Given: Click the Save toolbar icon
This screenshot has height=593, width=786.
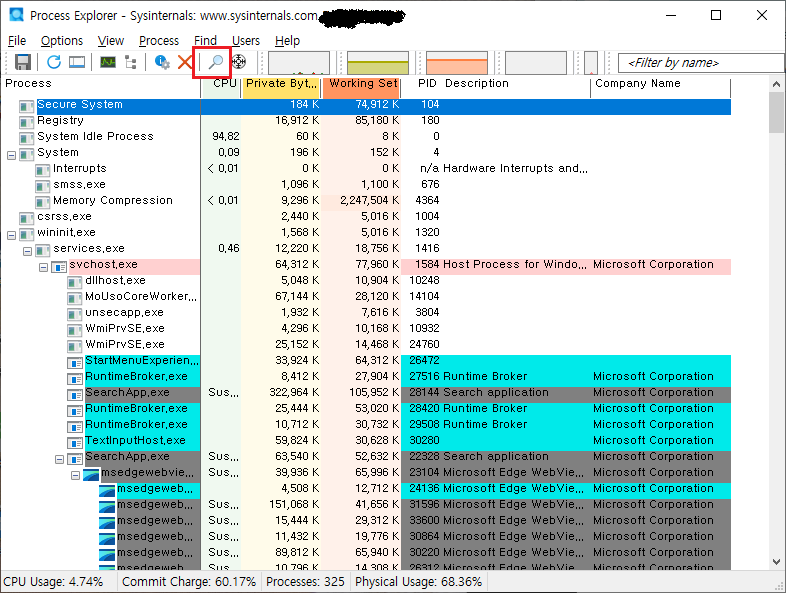Looking at the screenshot, I should coord(23,62).
